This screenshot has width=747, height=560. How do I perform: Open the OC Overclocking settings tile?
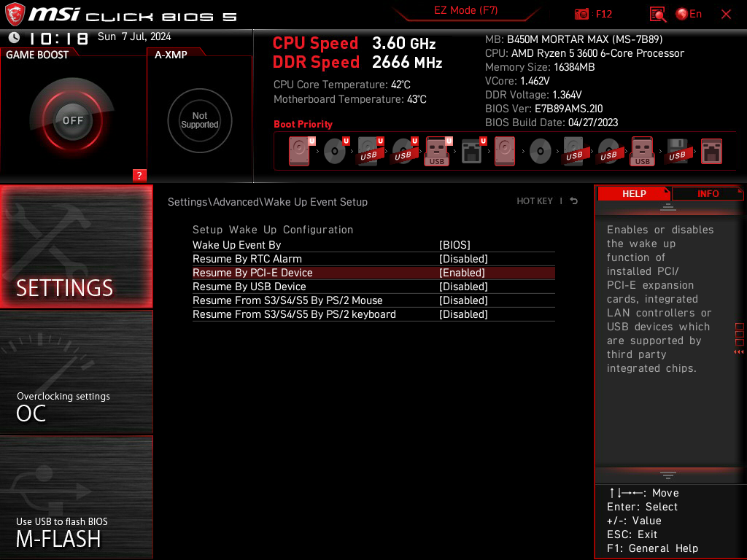coord(76,372)
